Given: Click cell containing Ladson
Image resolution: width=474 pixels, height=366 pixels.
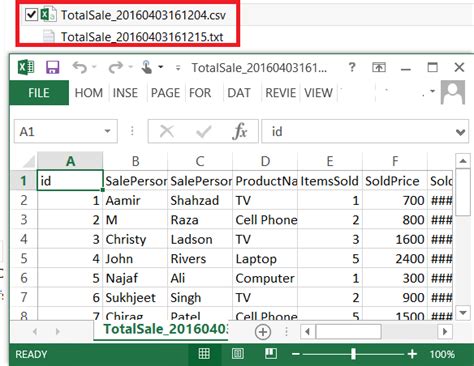Looking at the screenshot, I should click(x=200, y=239).
